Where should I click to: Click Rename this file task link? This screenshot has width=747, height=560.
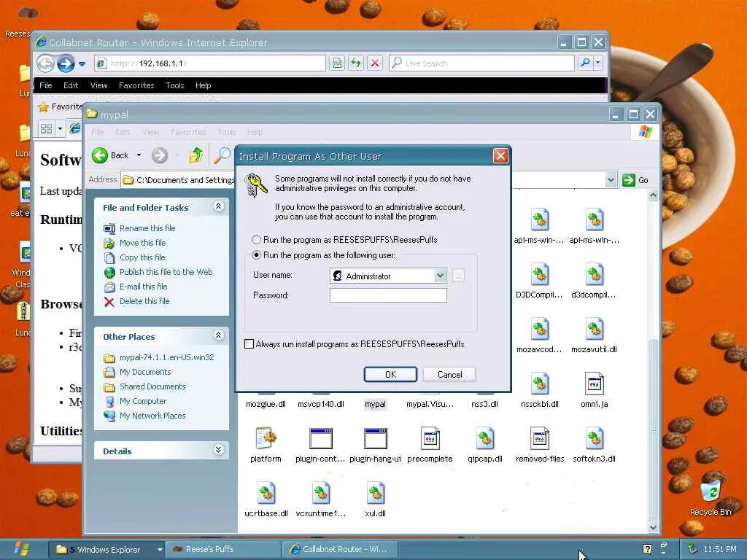coord(147,228)
